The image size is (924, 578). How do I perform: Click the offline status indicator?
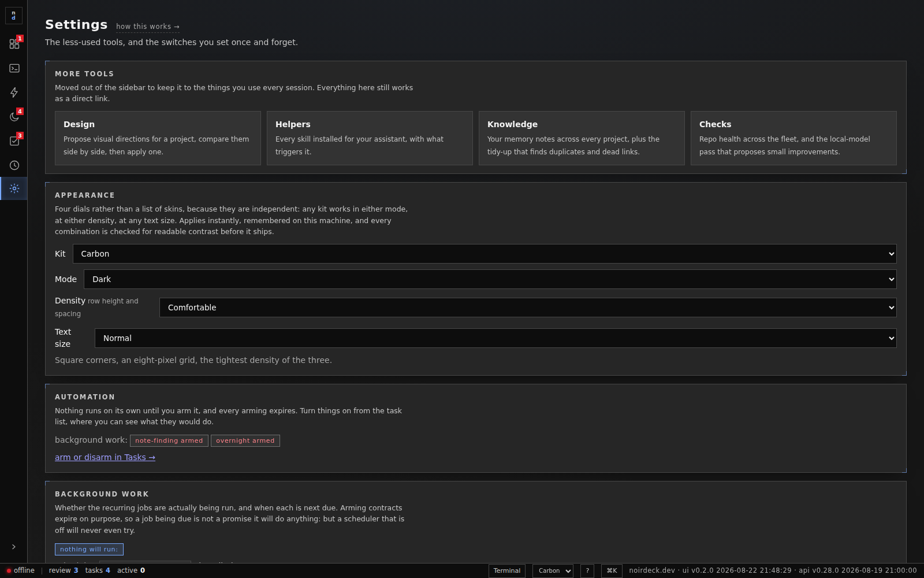21,570
